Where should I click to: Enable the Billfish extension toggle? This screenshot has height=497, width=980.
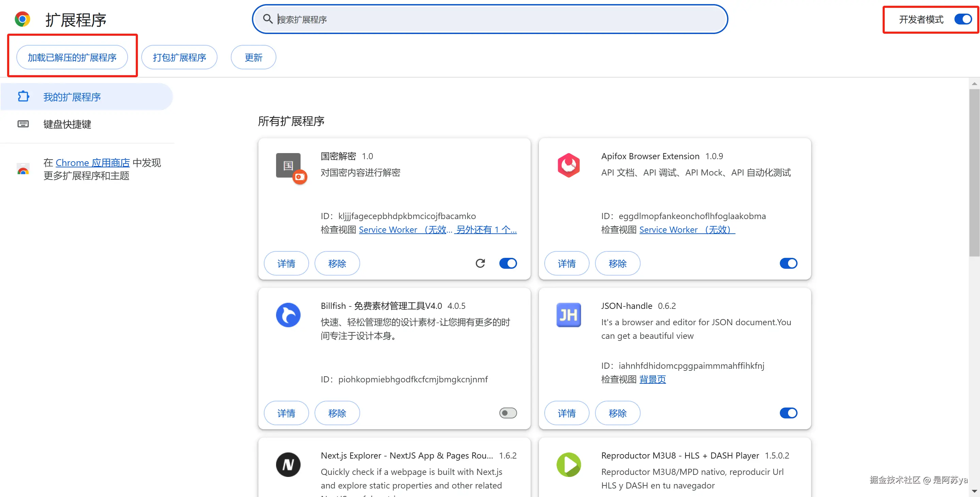[x=508, y=413]
